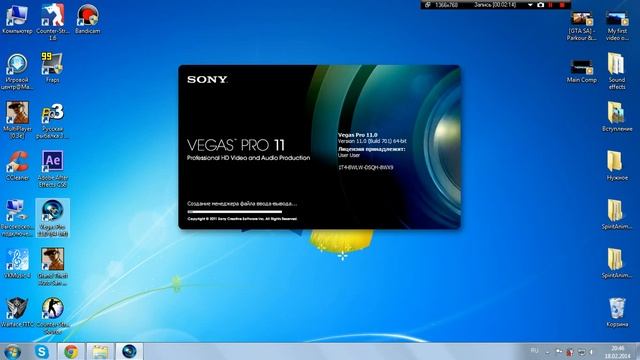
Task: Stop recording with the red square button
Action: click(562, 5)
